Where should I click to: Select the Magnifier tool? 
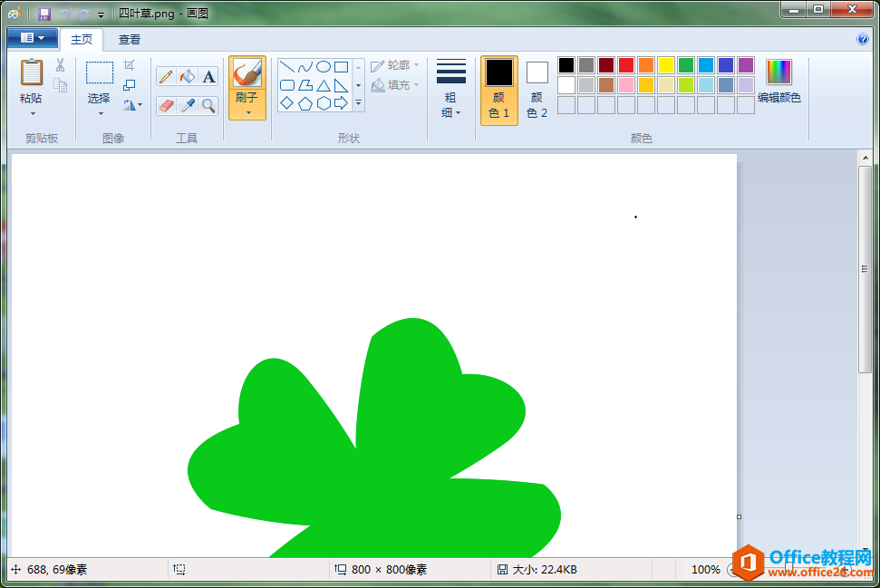pos(208,105)
